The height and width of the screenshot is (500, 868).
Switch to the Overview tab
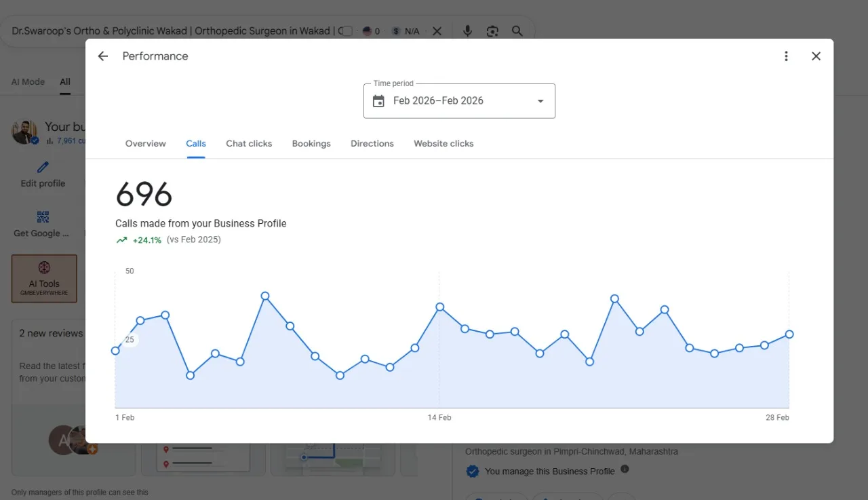pos(146,144)
